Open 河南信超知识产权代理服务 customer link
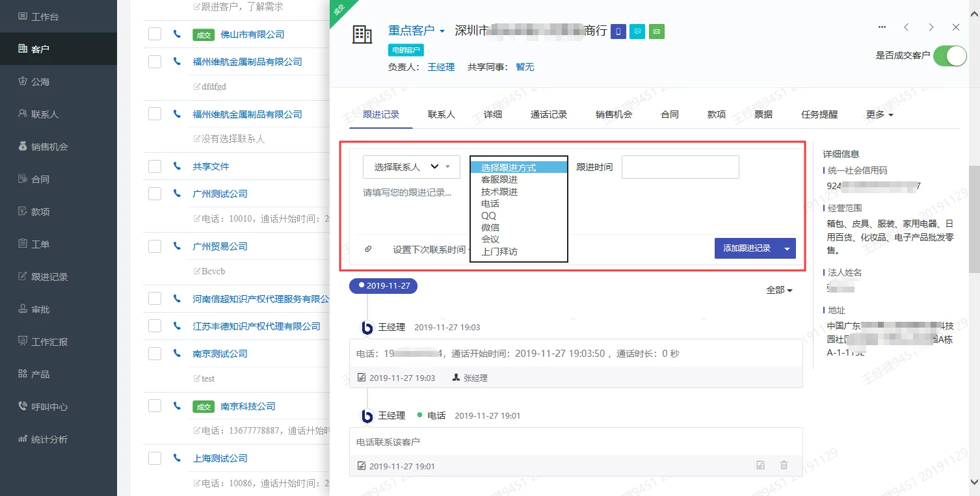The height and width of the screenshot is (496, 980). click(261, 299)
